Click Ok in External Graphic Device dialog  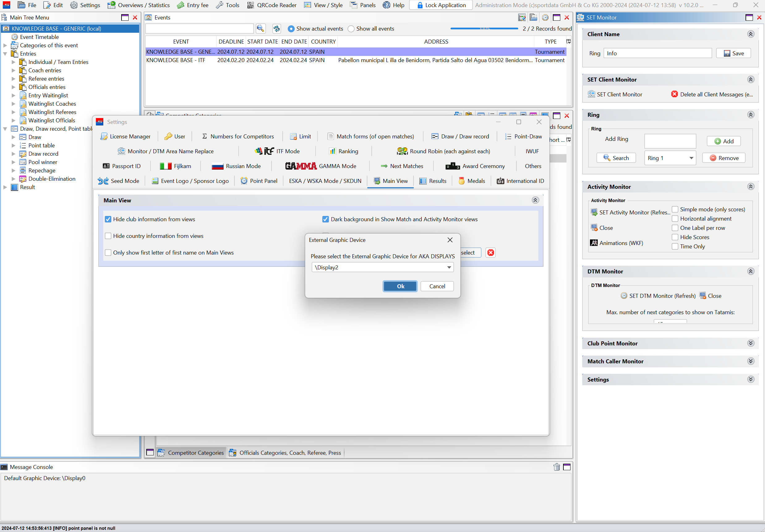point(400,286)
